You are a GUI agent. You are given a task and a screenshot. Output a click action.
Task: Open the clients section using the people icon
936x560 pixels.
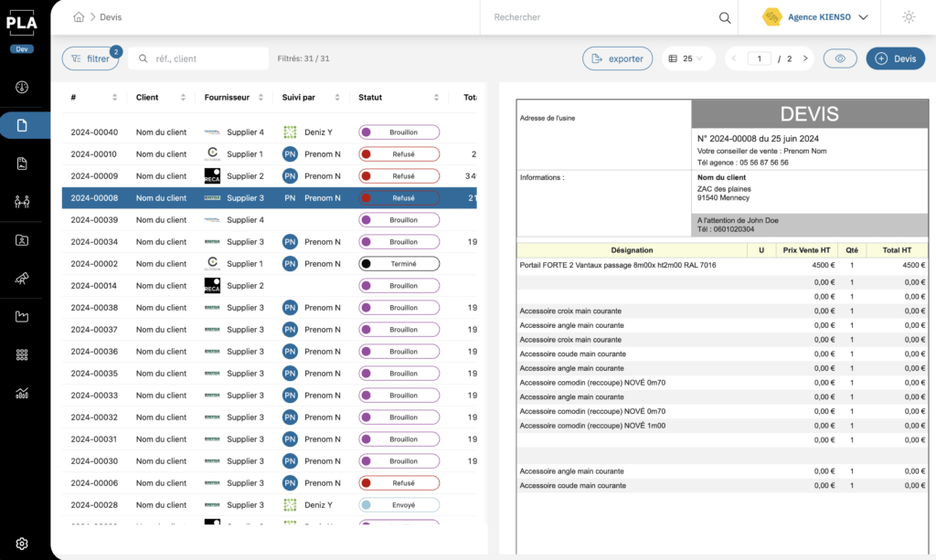click(21, 201)
